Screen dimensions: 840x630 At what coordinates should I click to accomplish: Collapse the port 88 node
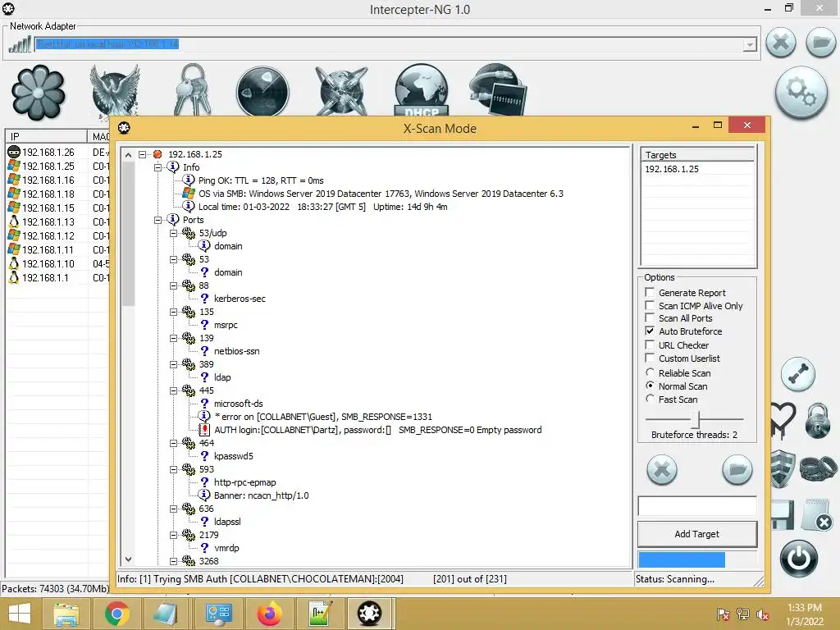click(x=174, y=286)
